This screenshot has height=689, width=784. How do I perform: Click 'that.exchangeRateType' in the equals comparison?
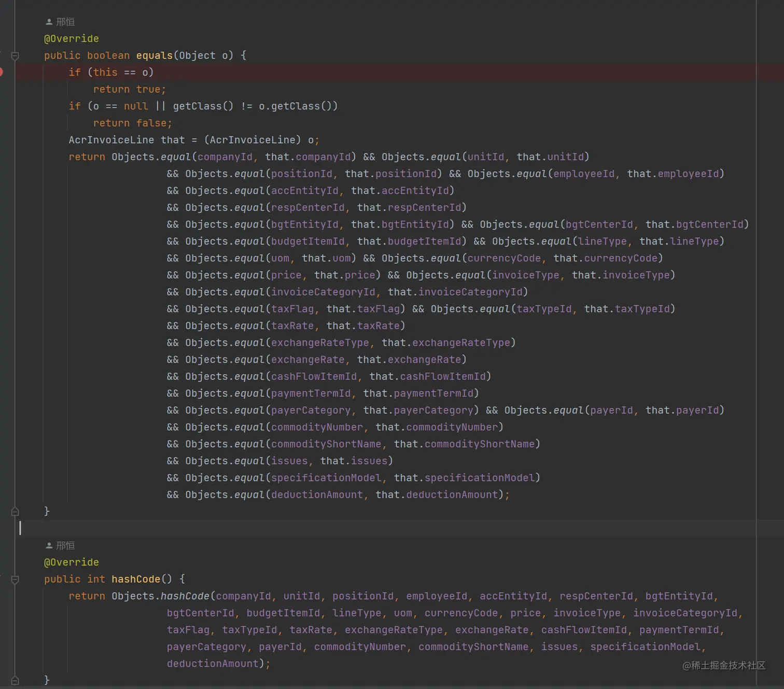pos(446,342)
